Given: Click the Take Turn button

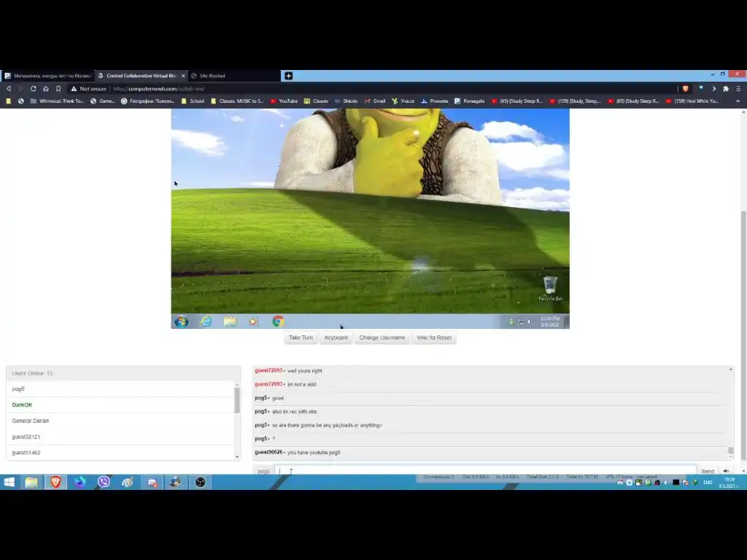Looking at the screenshot, I should pyautogui.click(x=301, y=338).
